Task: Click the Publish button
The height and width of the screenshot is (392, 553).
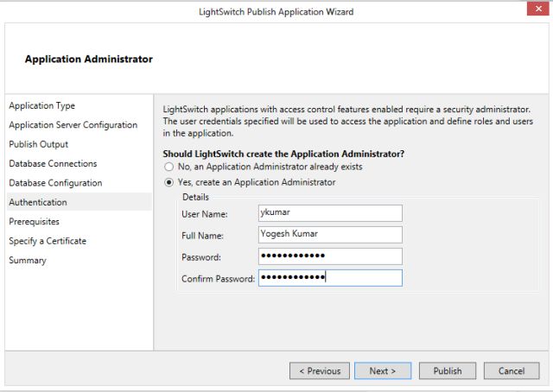Action: click(448, 371)
